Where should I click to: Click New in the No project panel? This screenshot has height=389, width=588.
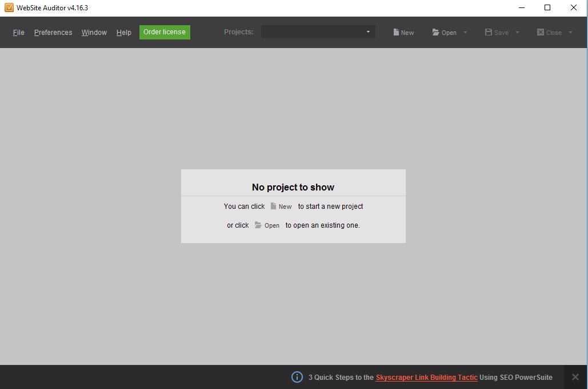coord(281,206)
